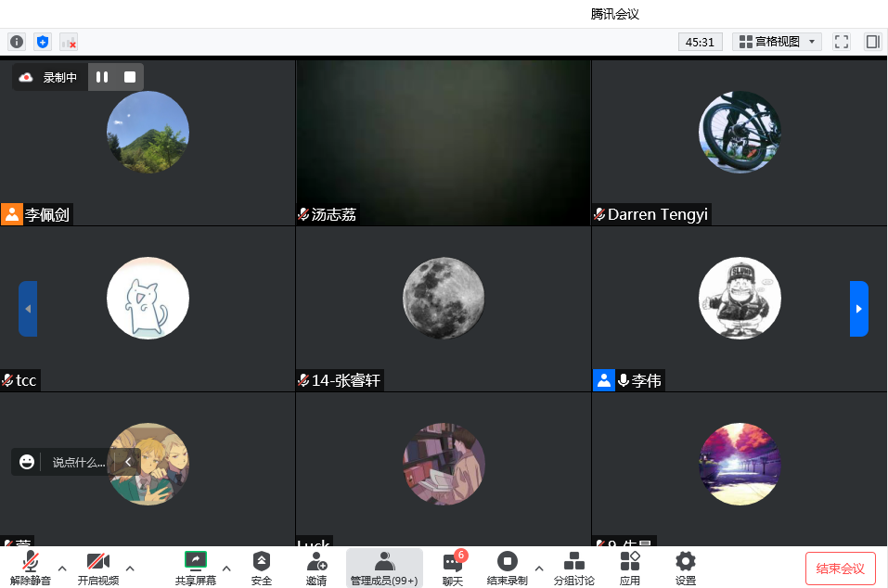
Task: Pause the cloud recording
Action: (x=102, y=77)
